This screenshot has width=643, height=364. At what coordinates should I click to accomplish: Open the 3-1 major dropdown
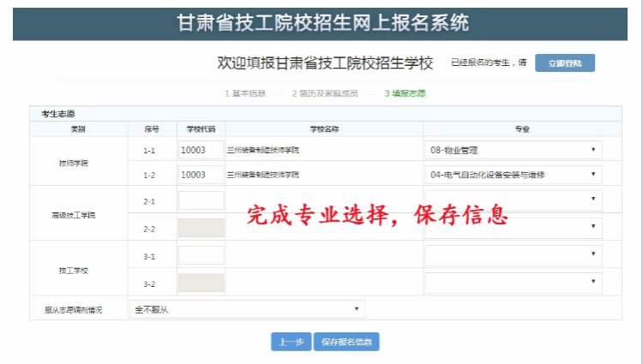513,254
